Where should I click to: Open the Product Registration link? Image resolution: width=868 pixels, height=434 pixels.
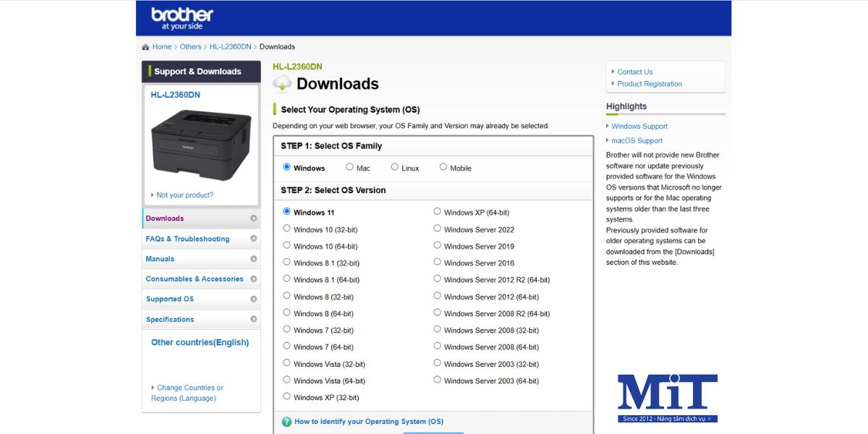tap(649, 84)
